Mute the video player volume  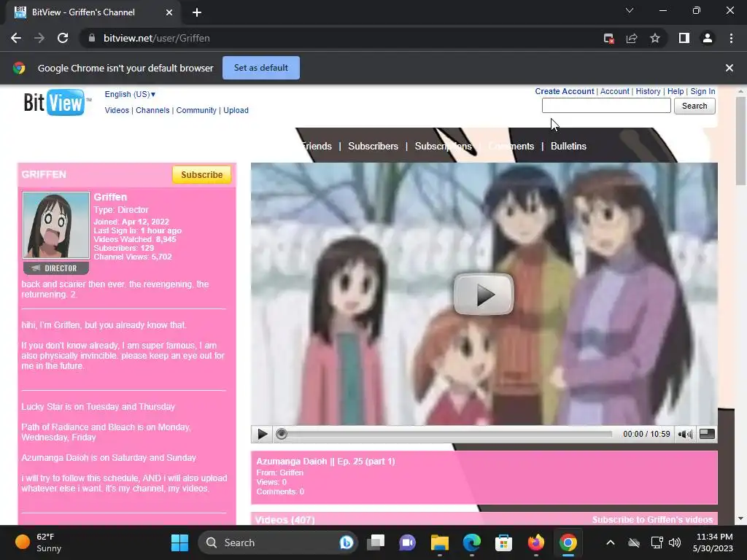pos(685,434)
